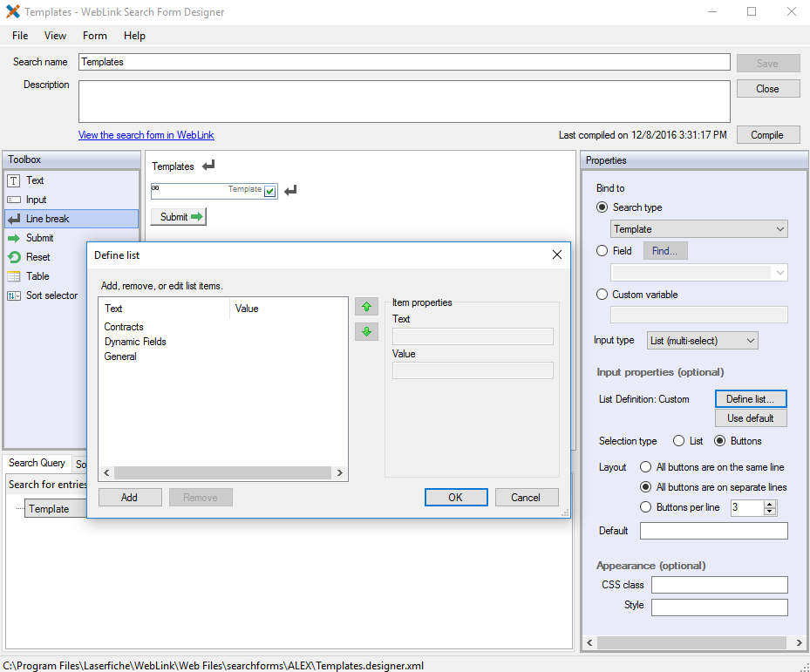Viewport: 810px width, 672px height.
Task: Open the Help menu
Action: point(134,36)
